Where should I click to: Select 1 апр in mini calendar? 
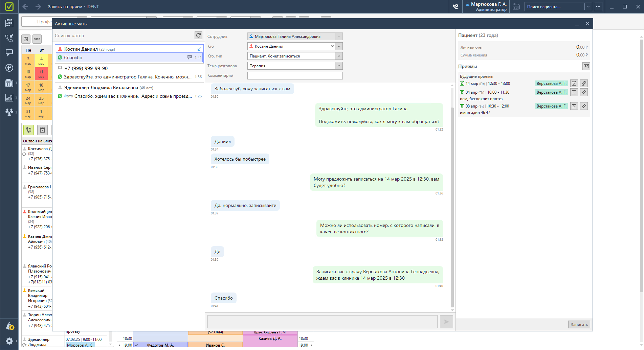click(x=41, y=113)
